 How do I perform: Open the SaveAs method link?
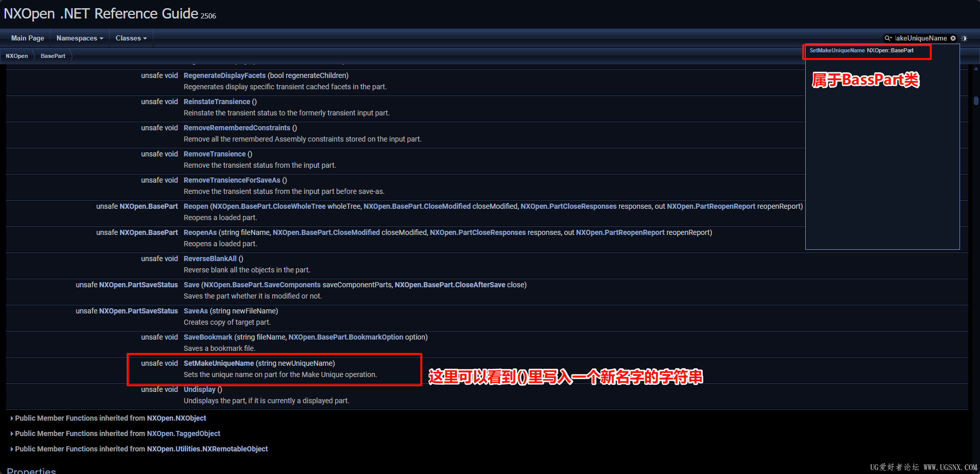(196, 311)
